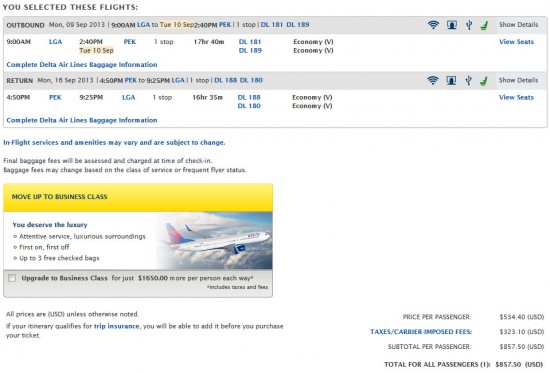Click the Delta airplane promo image
Screen dimensions: 550x373
[214, 241]
